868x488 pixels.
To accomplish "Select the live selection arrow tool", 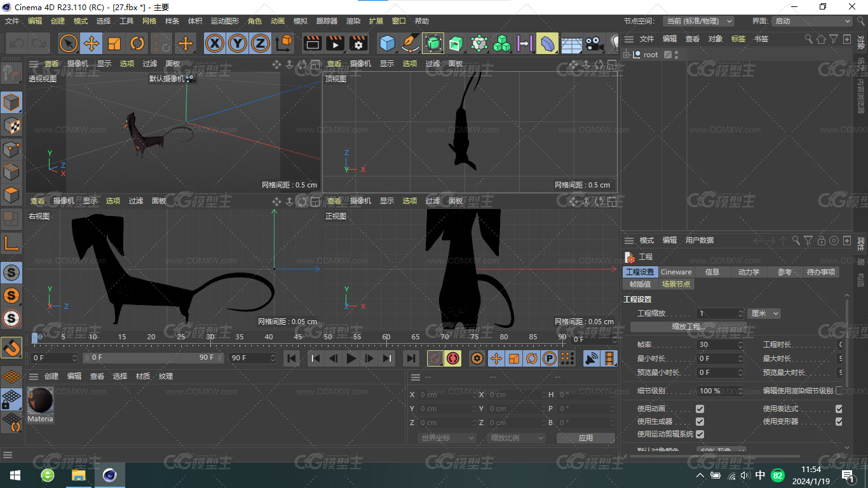I will click(69, 43).
